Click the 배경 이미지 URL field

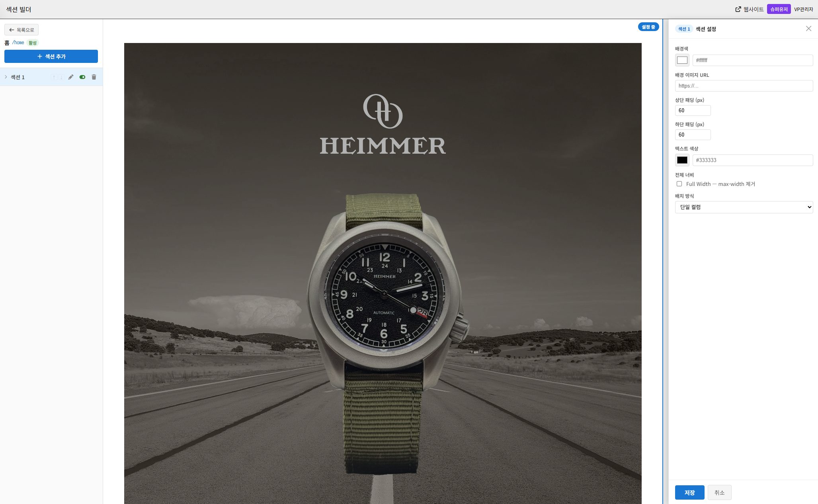pos(744,86)
